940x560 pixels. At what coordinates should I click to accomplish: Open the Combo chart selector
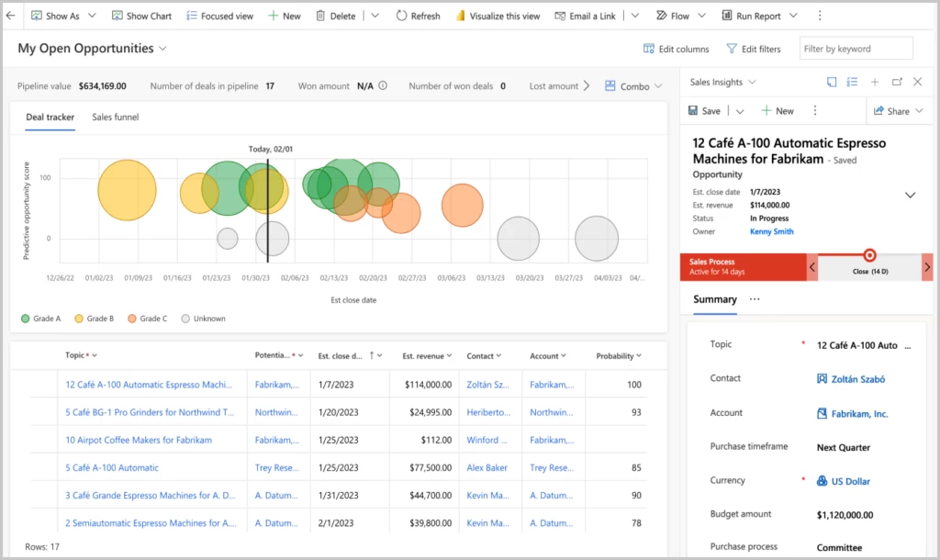pyautogui.click(x=632, y=85)
